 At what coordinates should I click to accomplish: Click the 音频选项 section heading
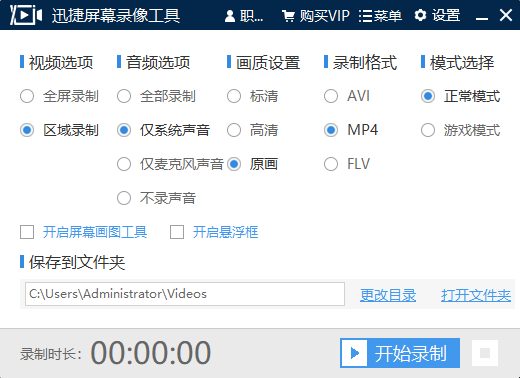click(158, 63)
